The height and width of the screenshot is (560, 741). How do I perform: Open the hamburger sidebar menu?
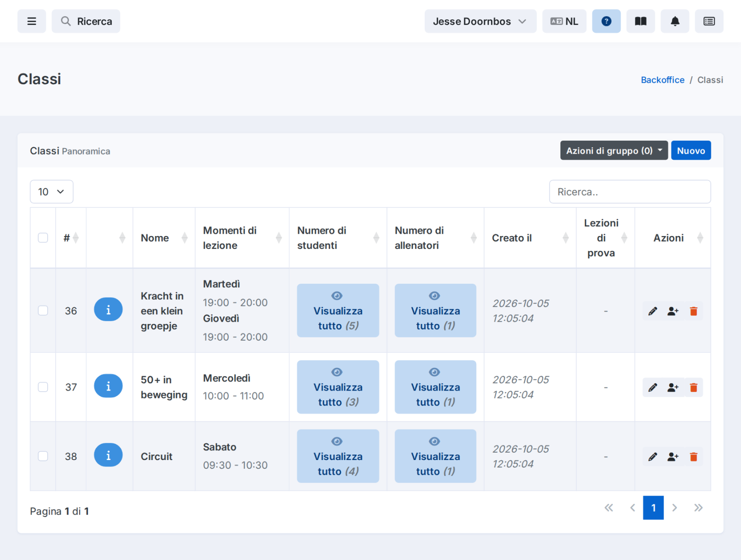click(x=31, y=21)
